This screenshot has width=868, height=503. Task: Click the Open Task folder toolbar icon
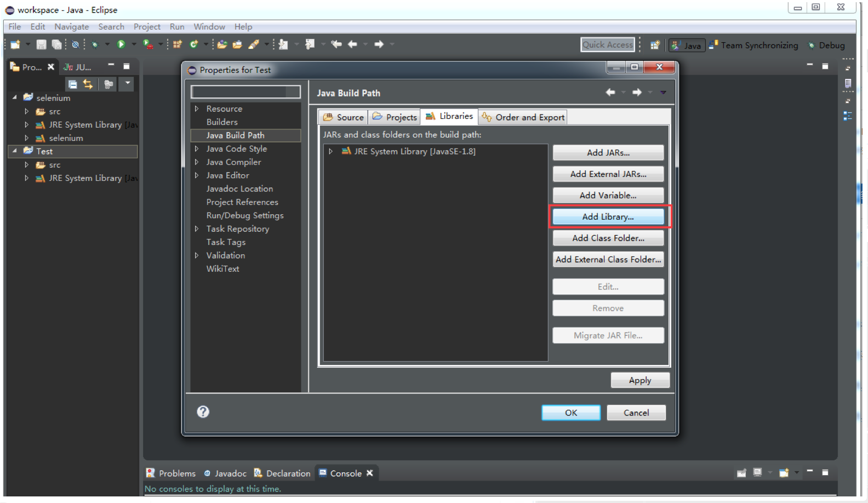click(x=237, y=44)
